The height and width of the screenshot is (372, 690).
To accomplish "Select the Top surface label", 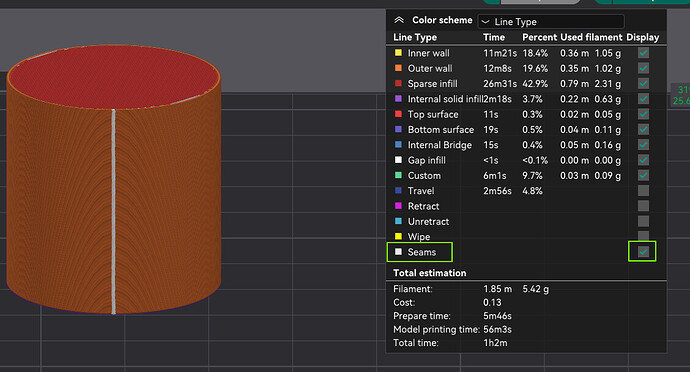I will (x=433, y=114).
